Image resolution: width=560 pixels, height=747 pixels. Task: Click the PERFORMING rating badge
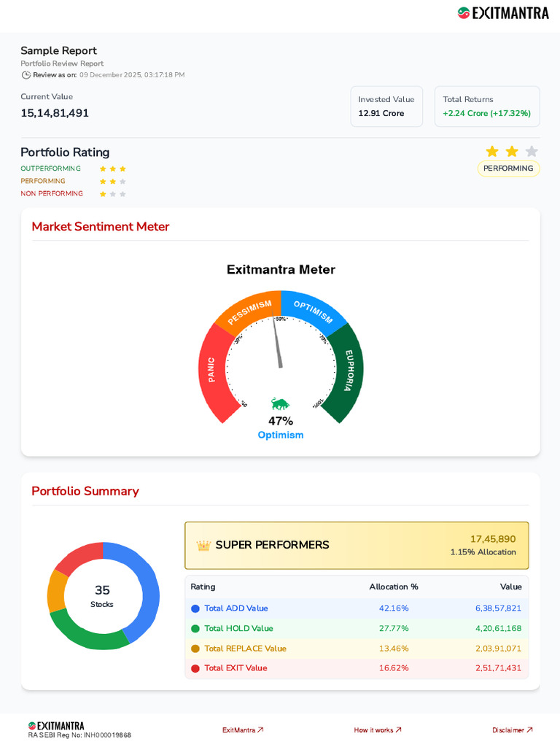tap(508, 169)
